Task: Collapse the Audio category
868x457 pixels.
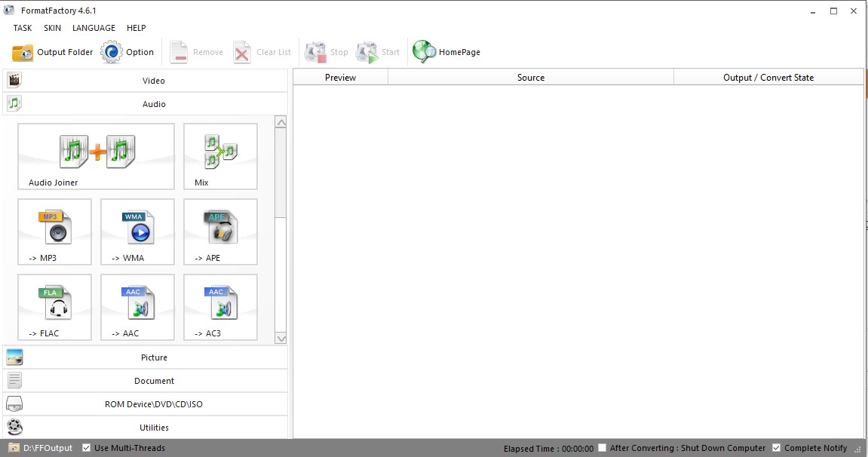Action: click(x=146, y=104)
